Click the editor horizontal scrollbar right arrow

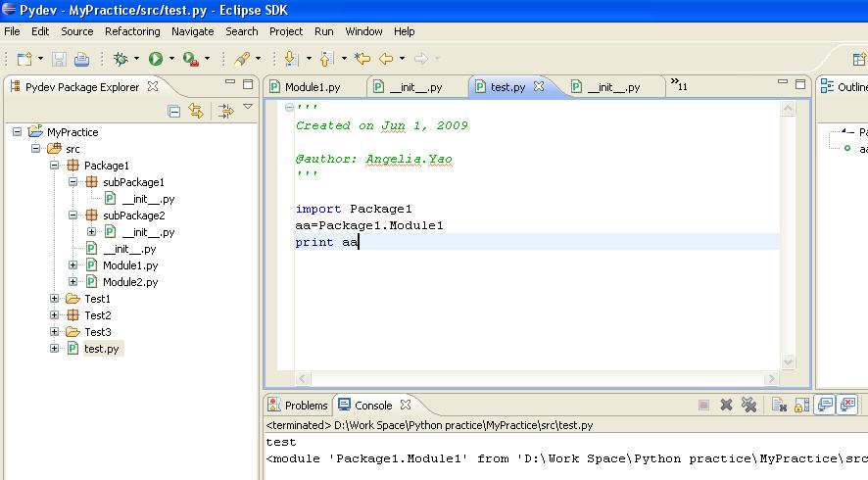(771, 379)
